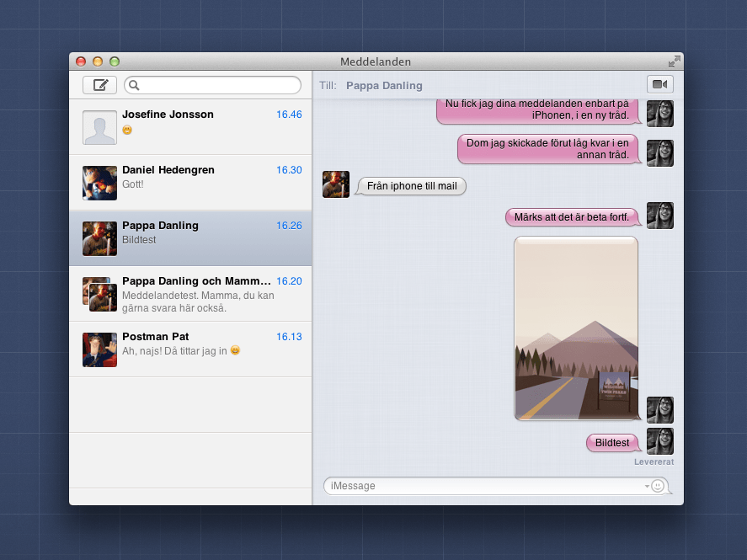
Task: Click the compose new message icon
Action: (x=99, y=84)
